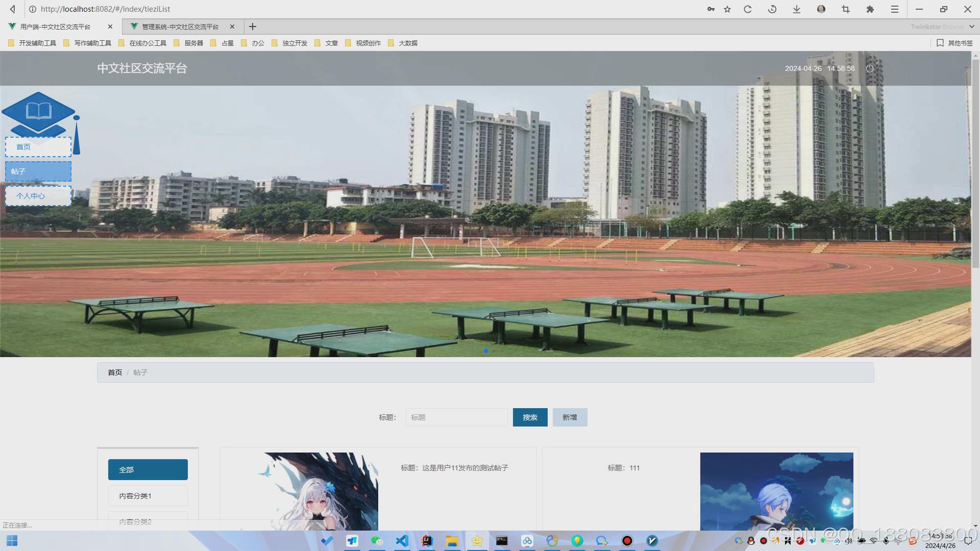Select 个人中心 in the side menu
Image resolution: width=980 pixels, height=551 pixels.
pos(38,196)
